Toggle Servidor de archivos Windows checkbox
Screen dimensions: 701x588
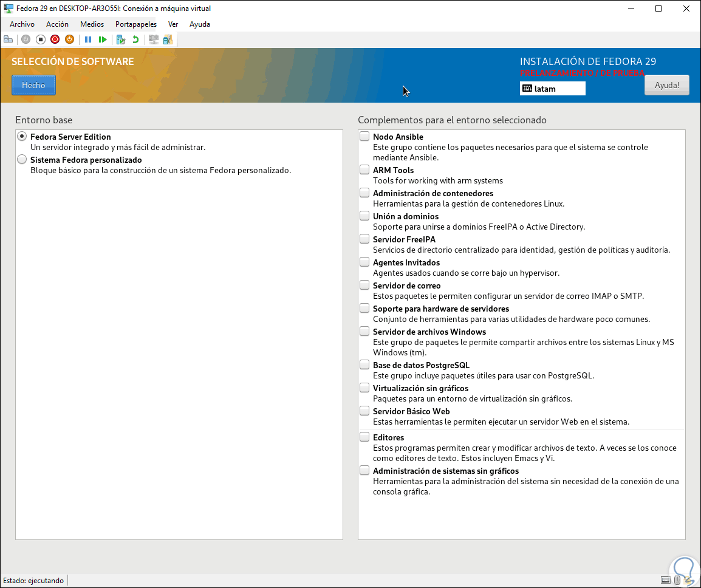(x=364, y=331)
